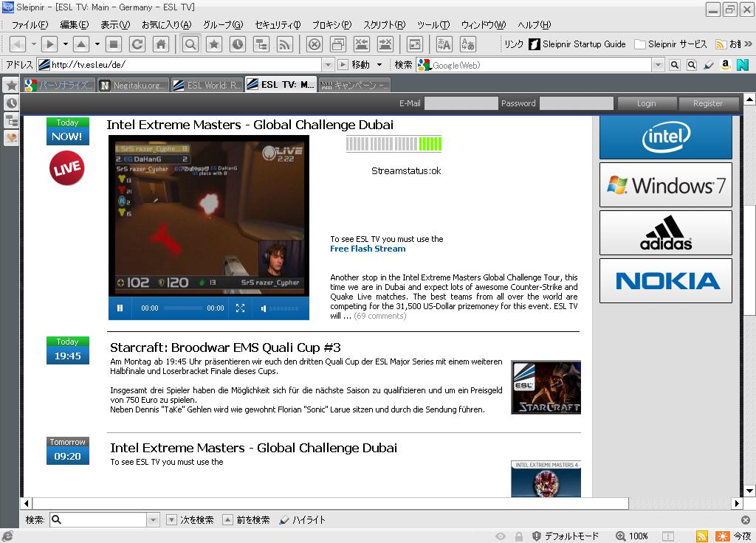Open history clock toolbar icon

[x=238, y=44]
